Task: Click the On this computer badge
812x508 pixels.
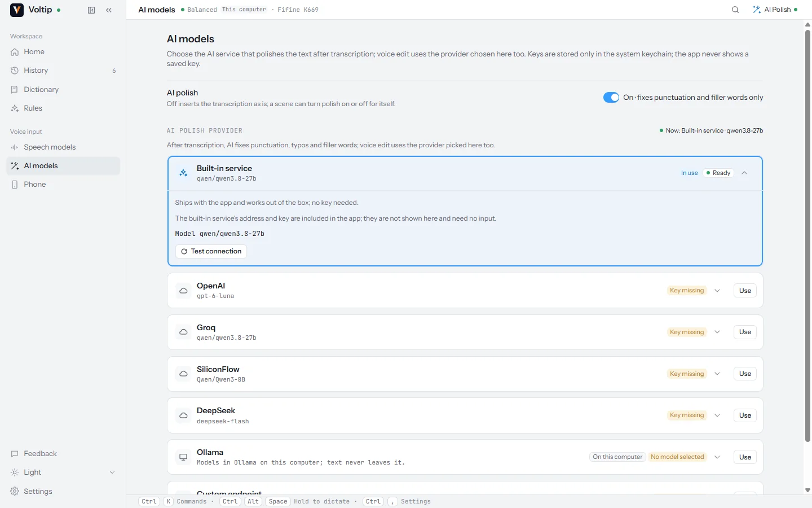Action: click(617, 457)
